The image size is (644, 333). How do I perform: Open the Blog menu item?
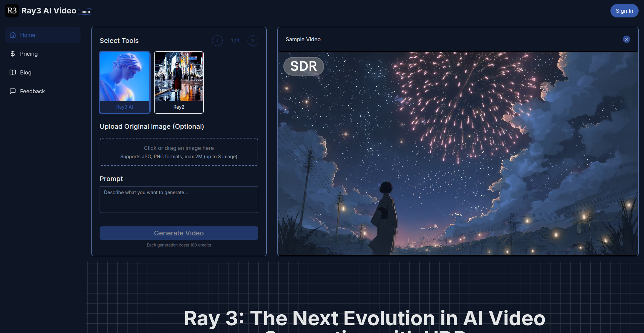[43, 72]
